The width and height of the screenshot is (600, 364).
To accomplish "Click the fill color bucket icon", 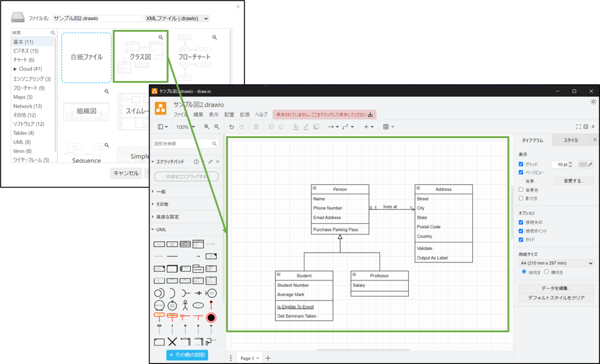I will 296,127.
